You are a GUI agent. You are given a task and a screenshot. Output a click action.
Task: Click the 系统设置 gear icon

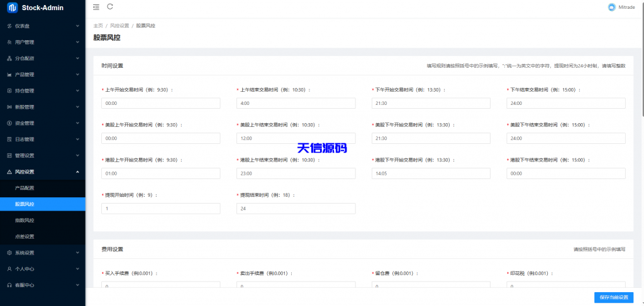pos(9,253)
